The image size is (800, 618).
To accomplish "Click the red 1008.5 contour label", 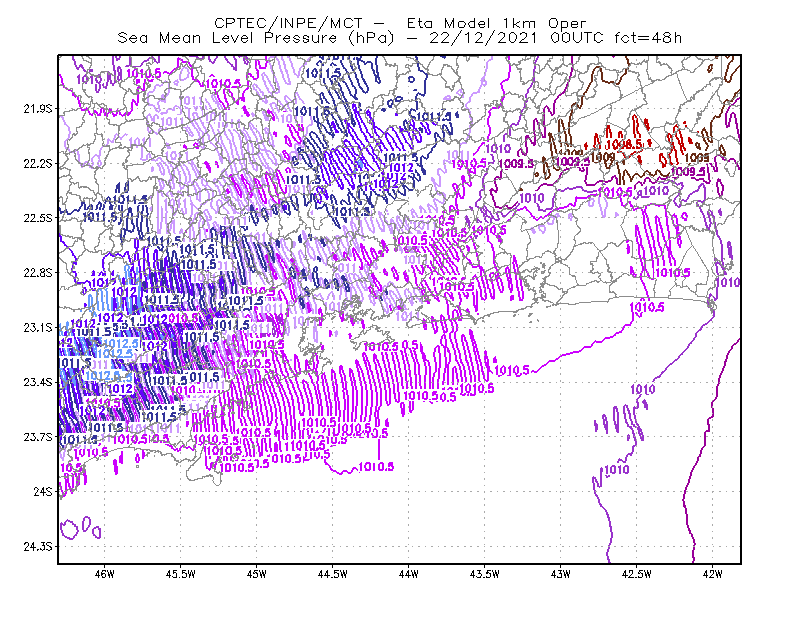I will [x=626, y=144].
